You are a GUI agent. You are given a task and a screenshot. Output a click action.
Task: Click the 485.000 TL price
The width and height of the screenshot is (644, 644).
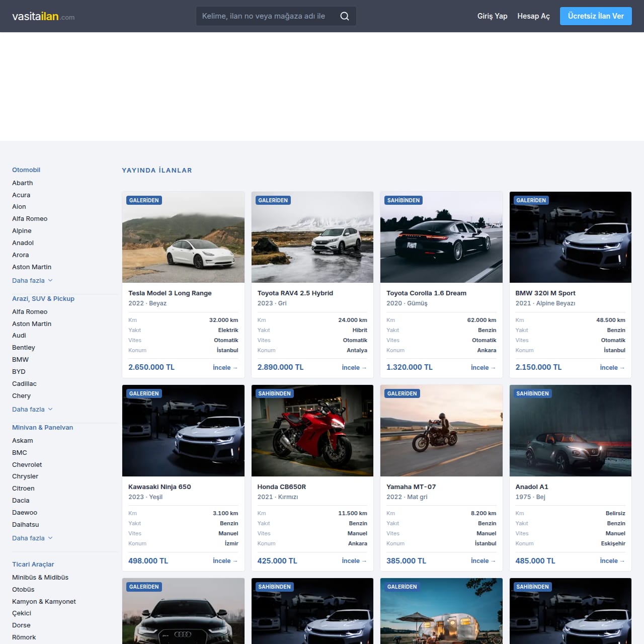(535, 561)
